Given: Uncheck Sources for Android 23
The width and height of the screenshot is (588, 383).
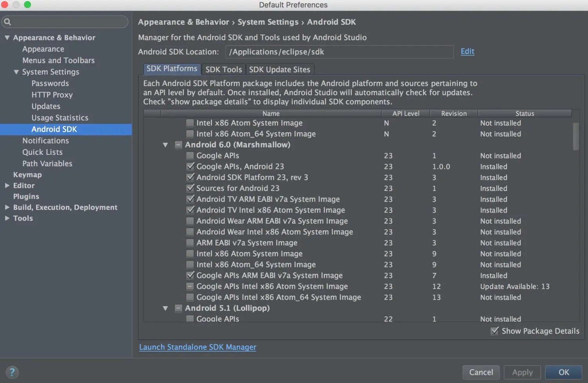Looking at the screenshot, I should [x=190, y=189].
